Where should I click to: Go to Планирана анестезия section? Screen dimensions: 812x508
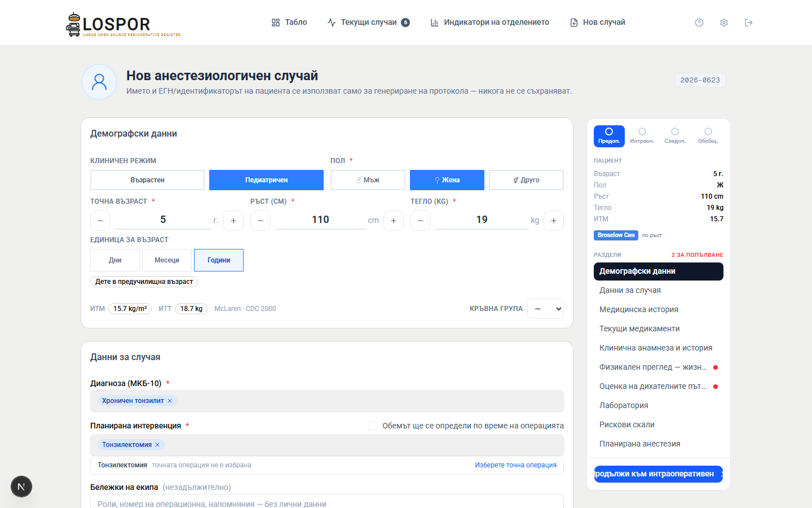tap(659, 444)
